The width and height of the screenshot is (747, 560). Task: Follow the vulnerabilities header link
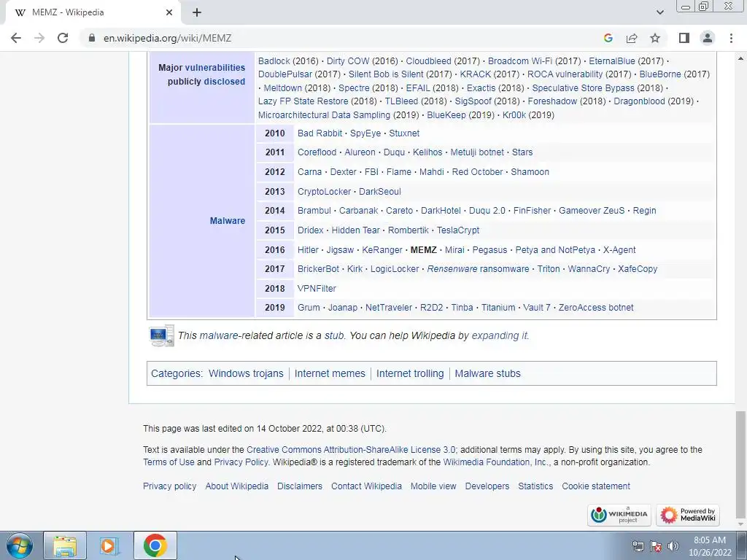(215, 68)
